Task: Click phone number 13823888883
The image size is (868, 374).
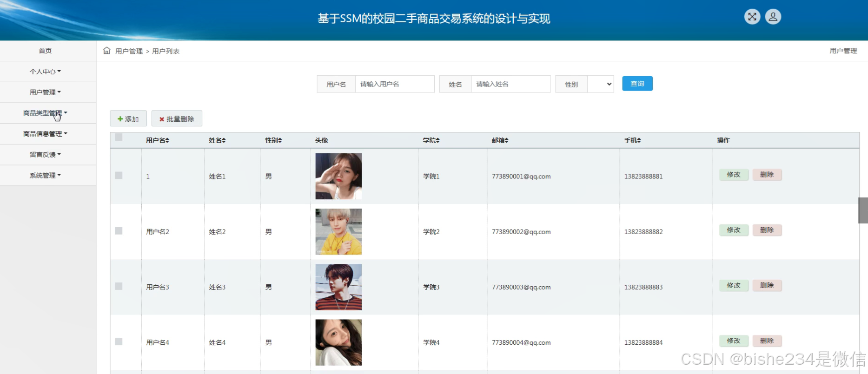Action: click(643, 287)
